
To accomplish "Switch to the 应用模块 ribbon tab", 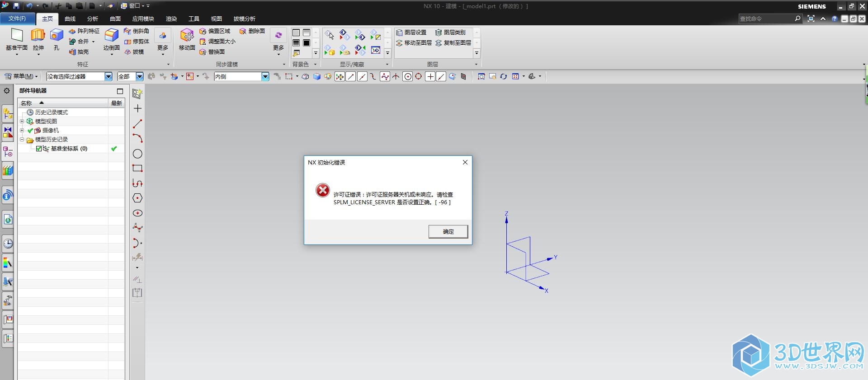I will (143, 19).
